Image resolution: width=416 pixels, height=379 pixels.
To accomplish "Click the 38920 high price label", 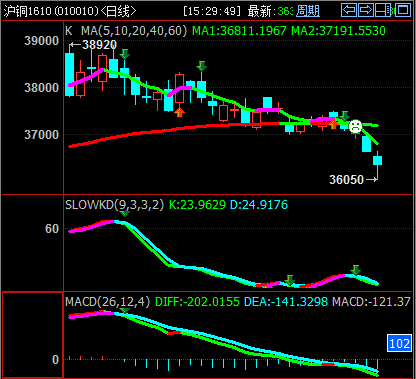I will tap(99, 45).
